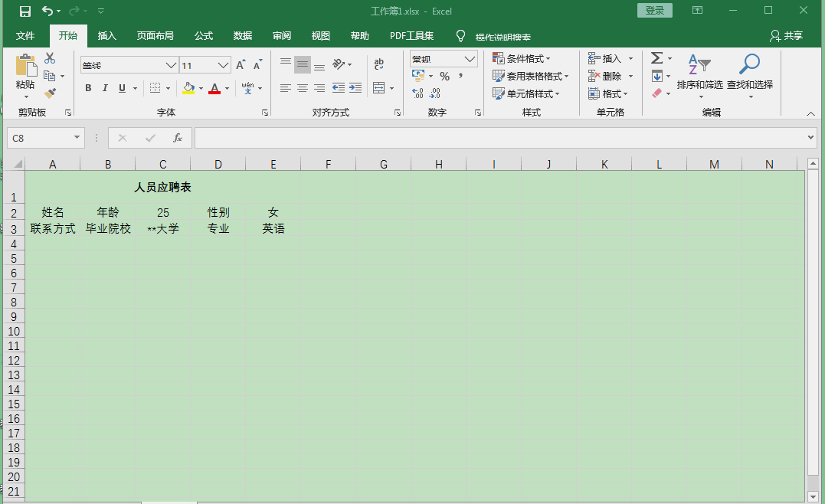The width and height of the screenshot is (825, 504).
Task: Click the Paste clipboard icon
Action: coord(25,66)
